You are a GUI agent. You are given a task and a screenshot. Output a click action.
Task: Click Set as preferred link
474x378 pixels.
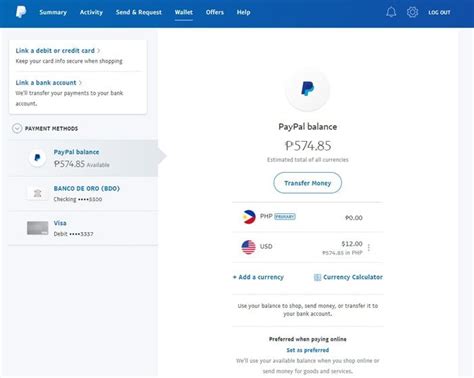(x=307, y=350)
